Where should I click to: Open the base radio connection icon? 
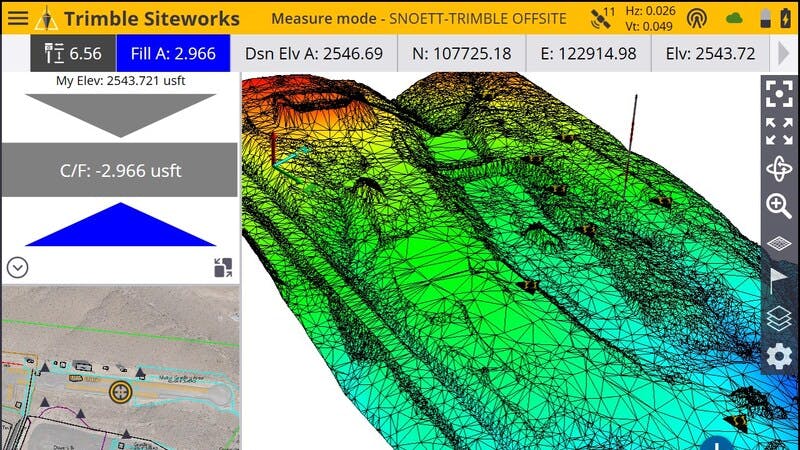point(696,19)
